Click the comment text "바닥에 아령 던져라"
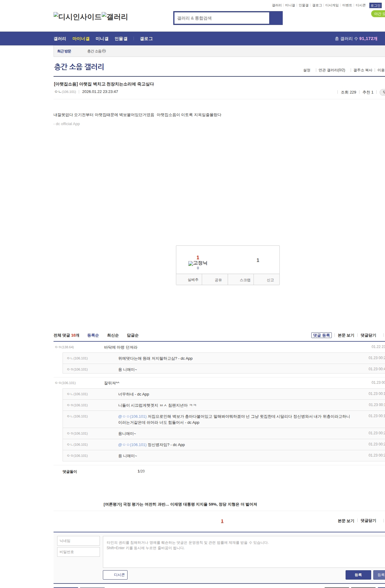This screenshot has height=588, width=385. click(x=121, y=347)
